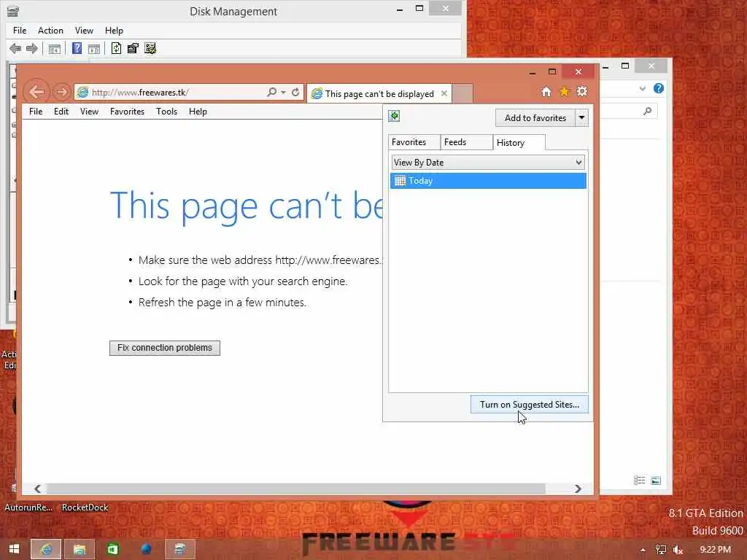Pin the Favorites Center panel

tap(394, 116)
